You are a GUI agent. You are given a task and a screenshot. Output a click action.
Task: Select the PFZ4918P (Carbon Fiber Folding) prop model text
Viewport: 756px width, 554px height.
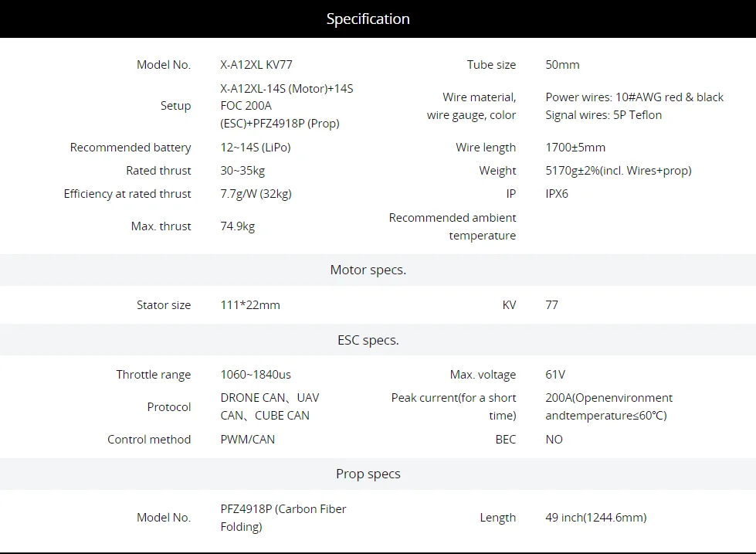(x=283, y=518)
